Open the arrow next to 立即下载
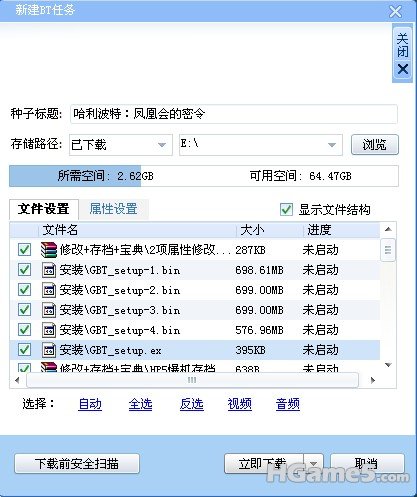Image resolution: width=417 pixels, height=497 pixels. click(x=313, y=463)
